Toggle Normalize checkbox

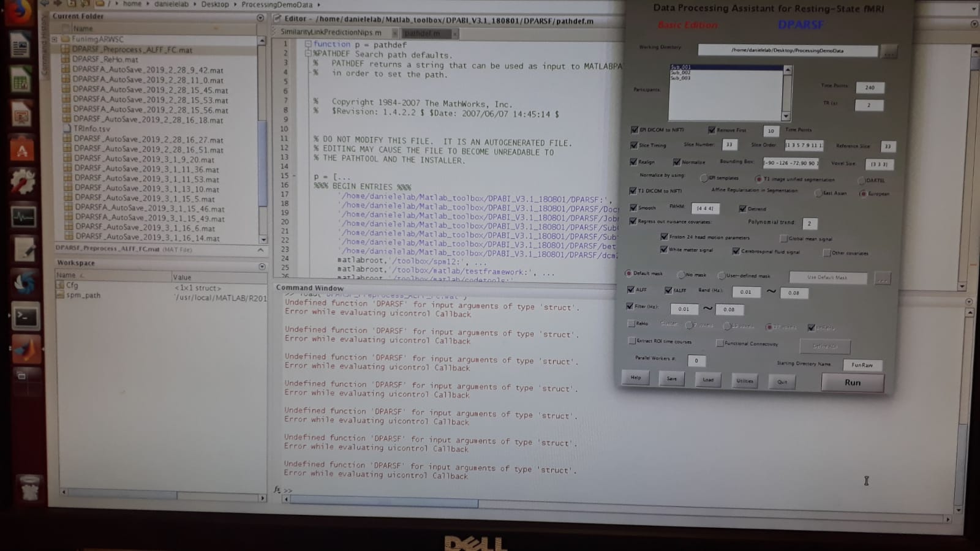pyautogui.click(x=677, y=162)
